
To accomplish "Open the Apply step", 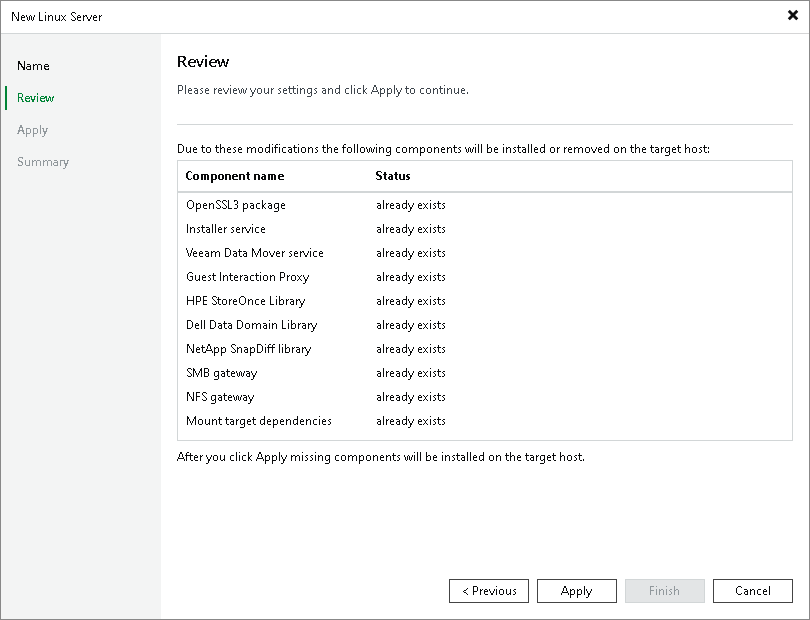I will click(x=32, y=129).
